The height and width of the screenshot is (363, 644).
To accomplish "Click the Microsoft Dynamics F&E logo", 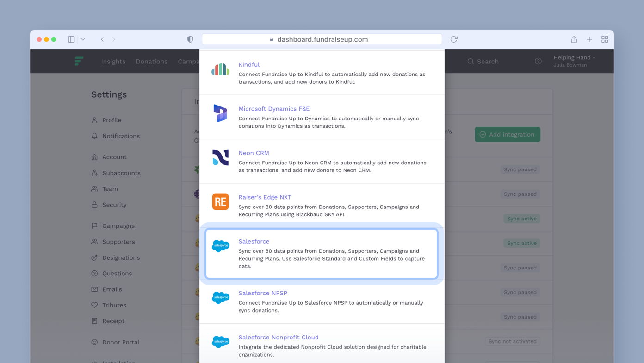I will coord(220,113).
